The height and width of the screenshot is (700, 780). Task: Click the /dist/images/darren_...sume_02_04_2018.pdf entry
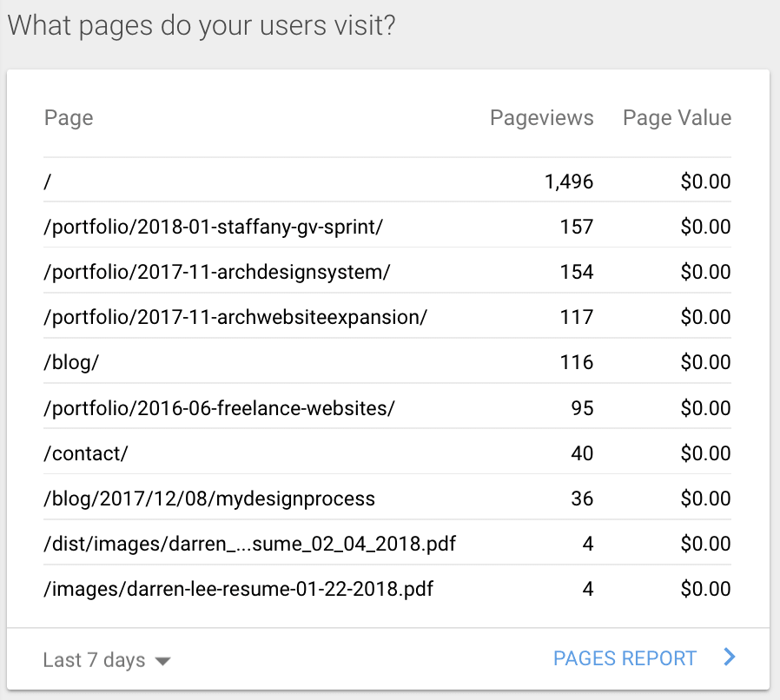pyautogui.click(x=249, y=544)
